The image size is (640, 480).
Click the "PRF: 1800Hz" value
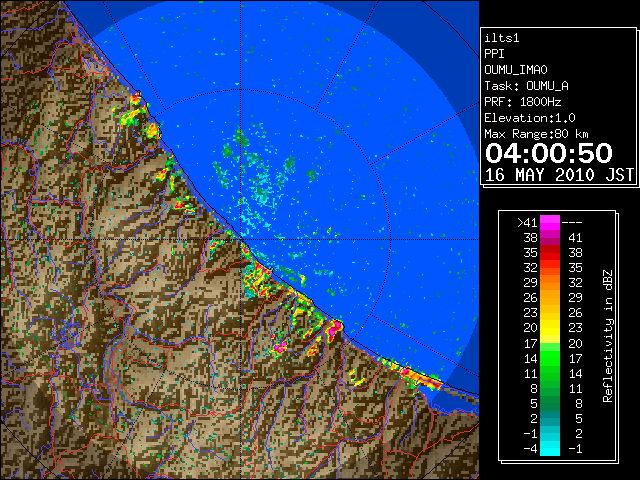523,102
